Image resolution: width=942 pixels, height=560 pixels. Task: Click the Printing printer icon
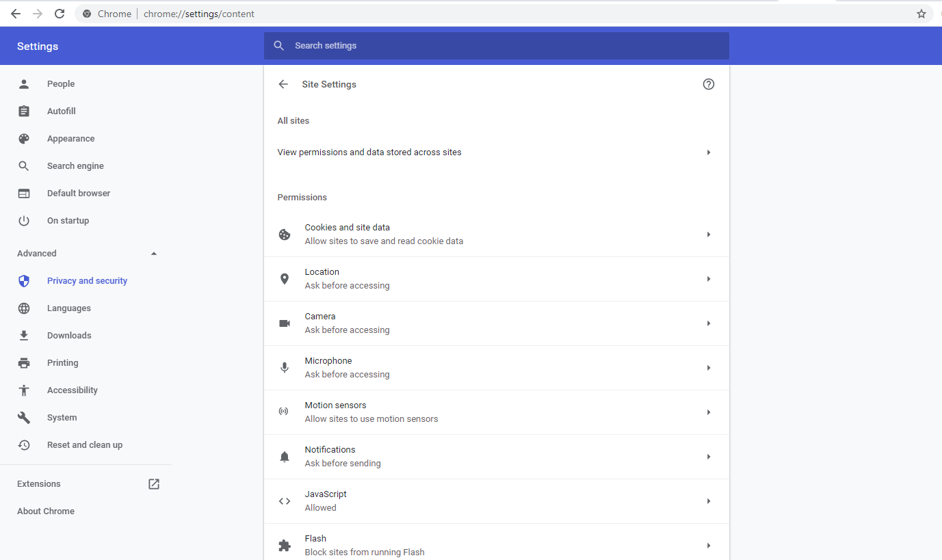[x=24, y=363]
